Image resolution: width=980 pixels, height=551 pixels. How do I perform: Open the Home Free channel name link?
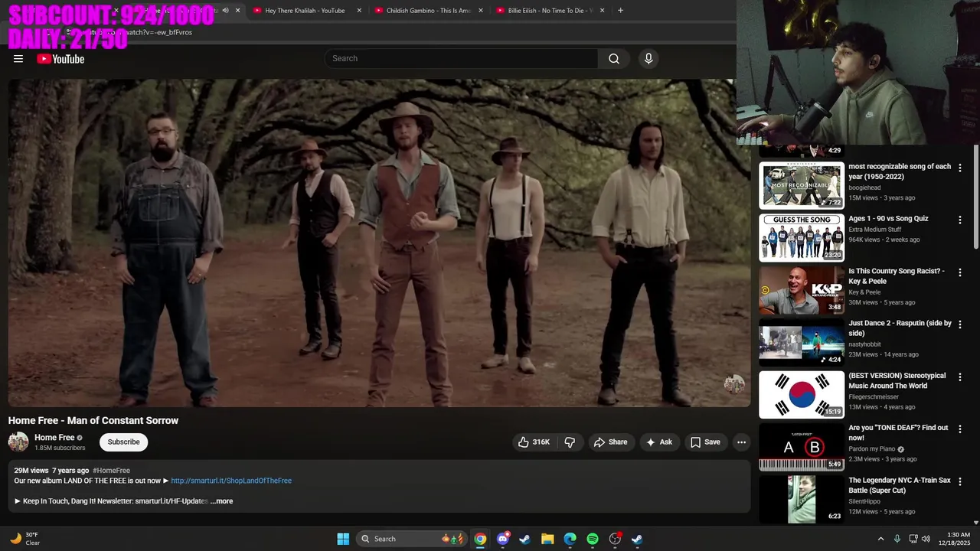[54, 438]
